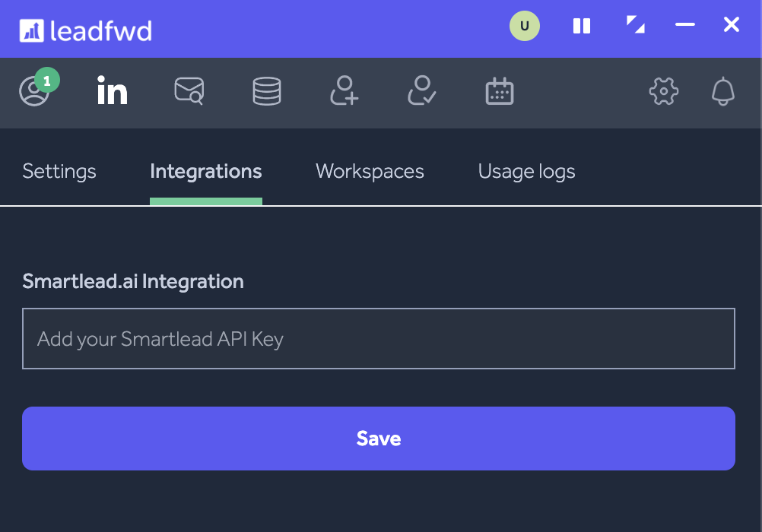Switch to the Settings tab
Image resolution: width=762 pixels, height=532 pixels.
pyautogui.click(x=59, y=172)
